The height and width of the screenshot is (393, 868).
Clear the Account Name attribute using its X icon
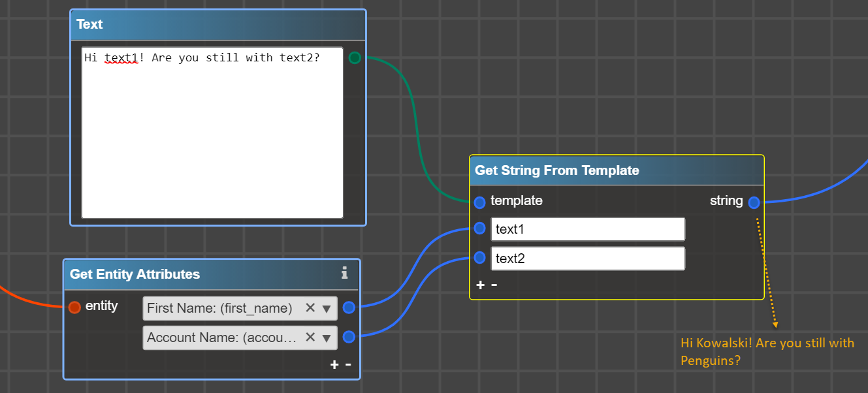(x=310, y=338)
